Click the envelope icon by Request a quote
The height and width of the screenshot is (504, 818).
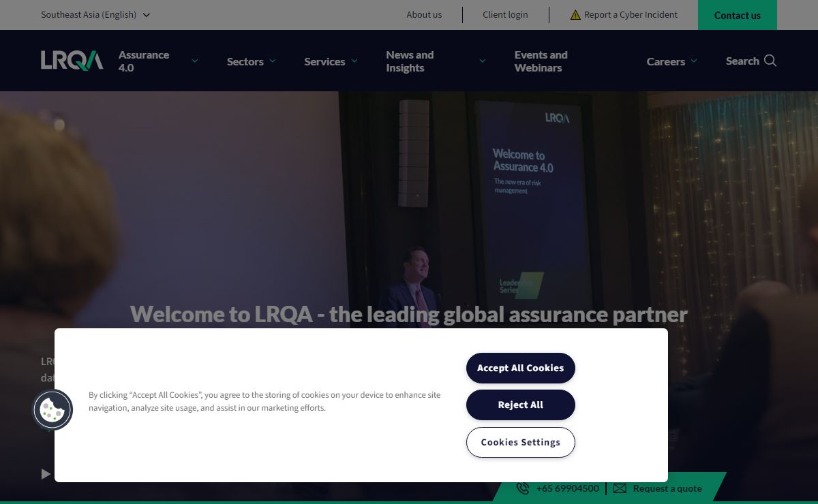(620, 488)
